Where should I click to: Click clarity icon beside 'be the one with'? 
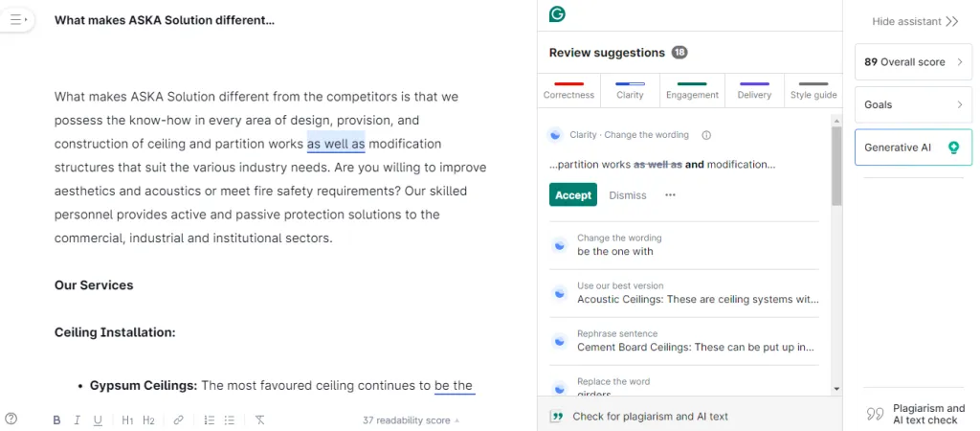(x=560, y=245)
